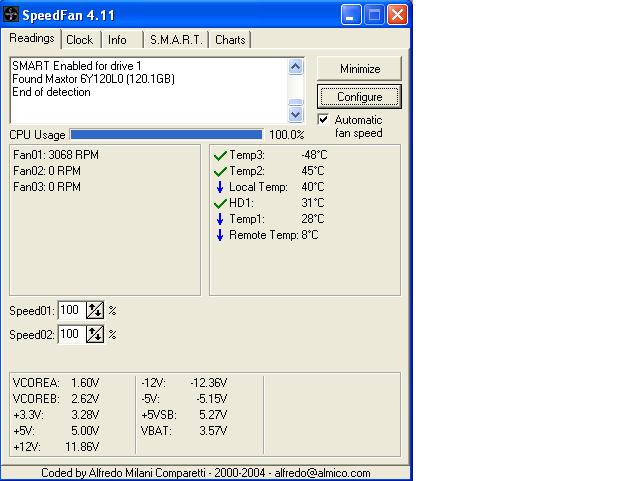Click the +5V 5.00V reading

pos(56,430)
